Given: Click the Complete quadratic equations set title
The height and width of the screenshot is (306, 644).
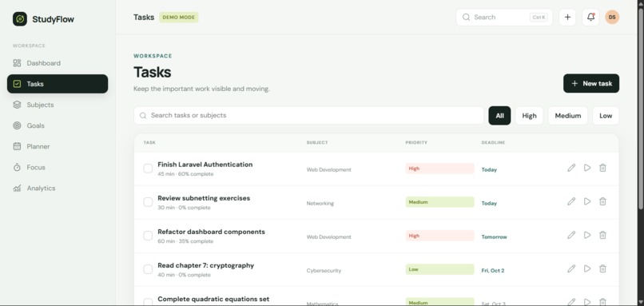Looking at the screenshot, I should pyautogui.click(x=213, y=299).
